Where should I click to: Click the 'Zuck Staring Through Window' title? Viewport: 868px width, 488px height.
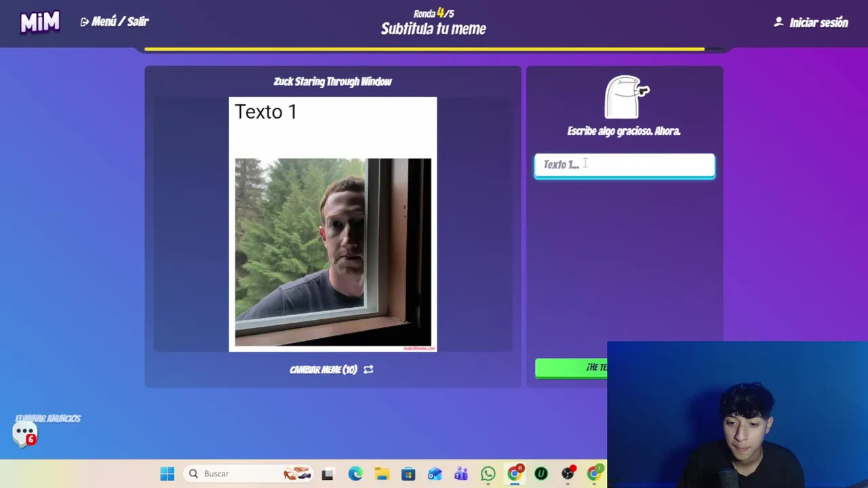pyautogui.click(x=332, y=81)
